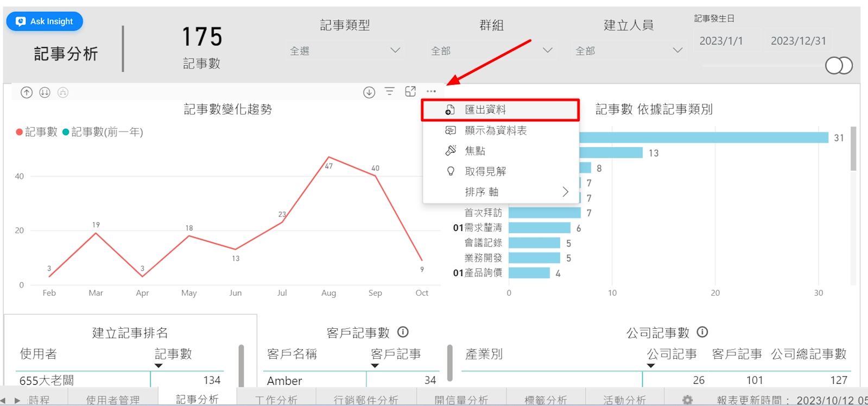Click the 顯示為資料表 menu option
868x406 pixels.
pyautogui.click(x=496, y=130)
